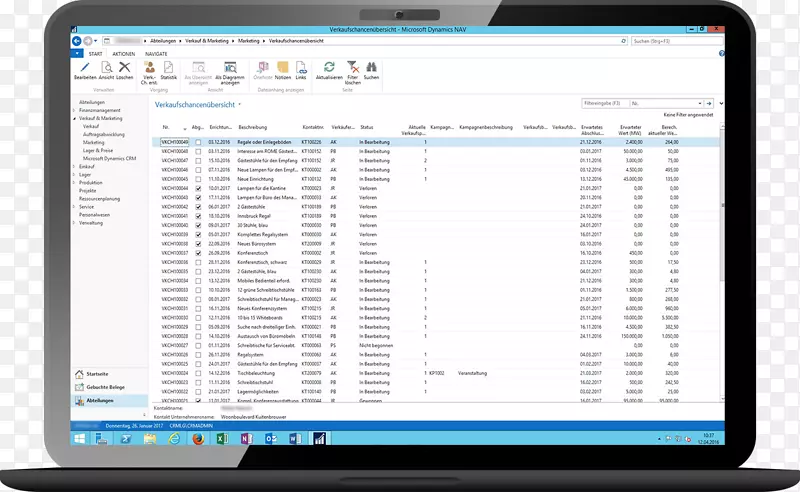
Task: Open the Ansicht view icon
Action: pos(106,67)
